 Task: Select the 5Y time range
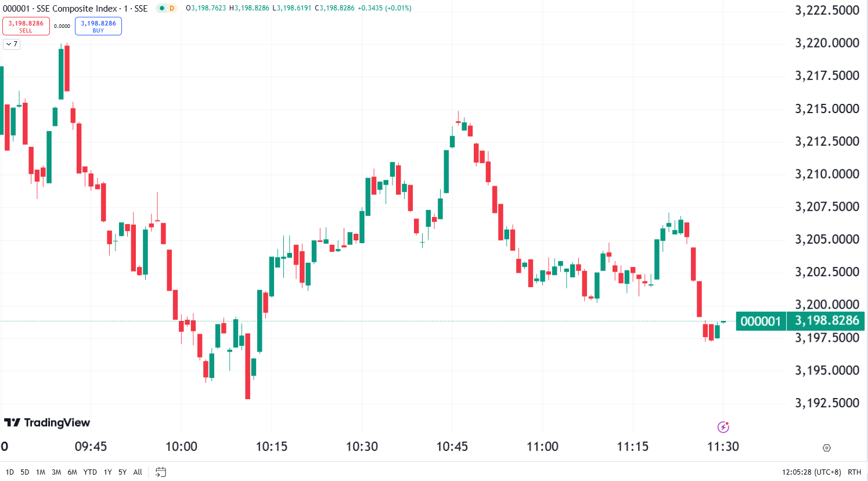(123, 472)
